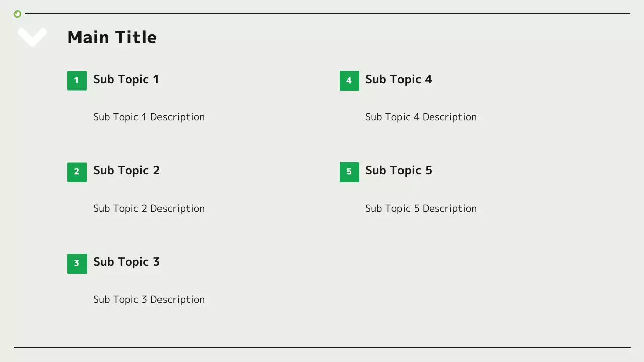Screen dimensions: 644x362
Task: Click the green number 5 badge
Action: tap(349, 172)
